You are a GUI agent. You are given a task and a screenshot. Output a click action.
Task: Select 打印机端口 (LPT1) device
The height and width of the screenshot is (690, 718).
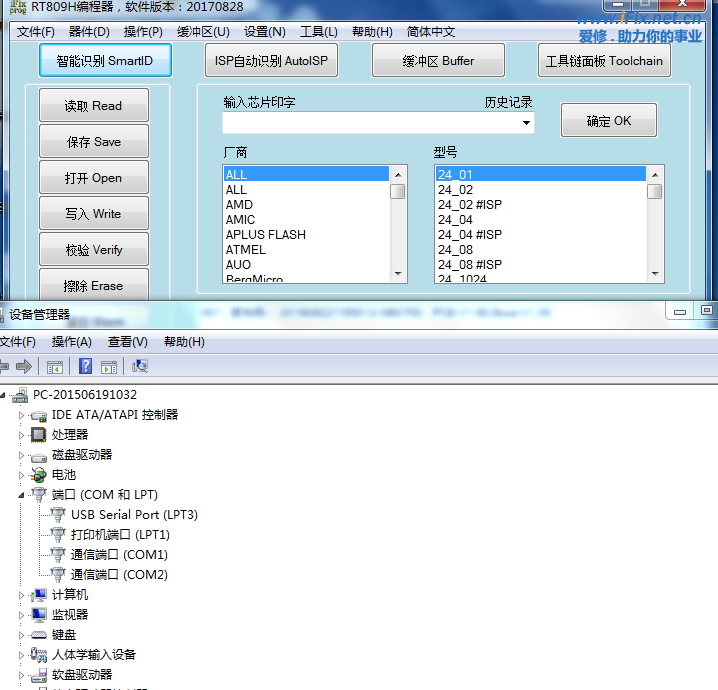[120, 534]
